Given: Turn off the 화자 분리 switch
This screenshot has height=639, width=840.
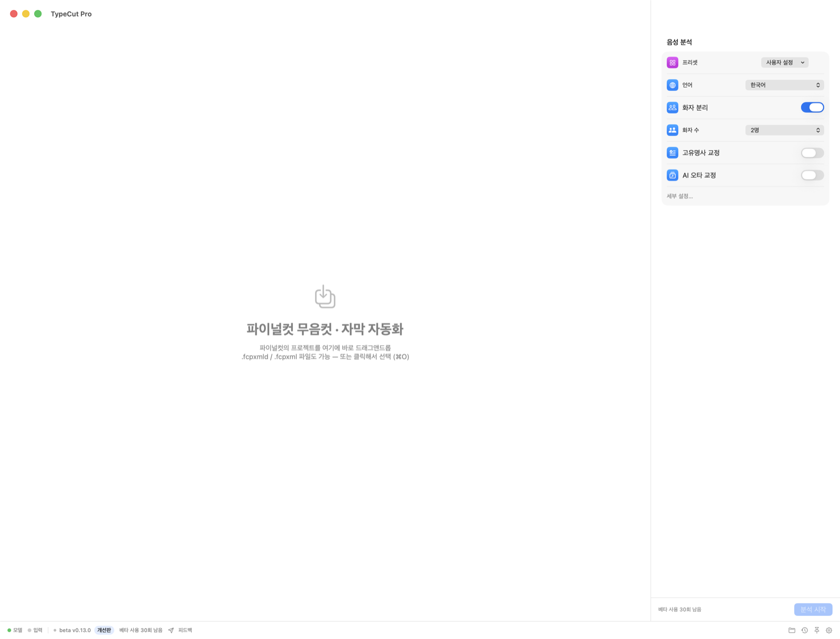Looking at the screenshot, I should (x=812, y=108).
